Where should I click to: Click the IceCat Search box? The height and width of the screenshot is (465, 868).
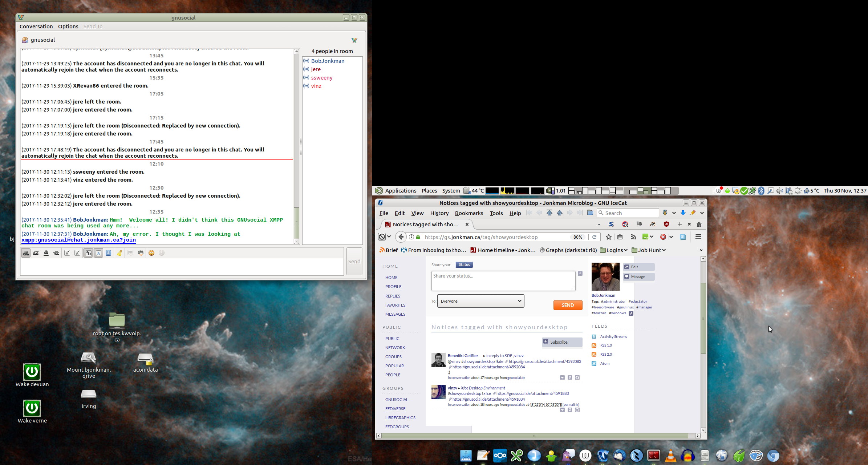tap(628, 213)
